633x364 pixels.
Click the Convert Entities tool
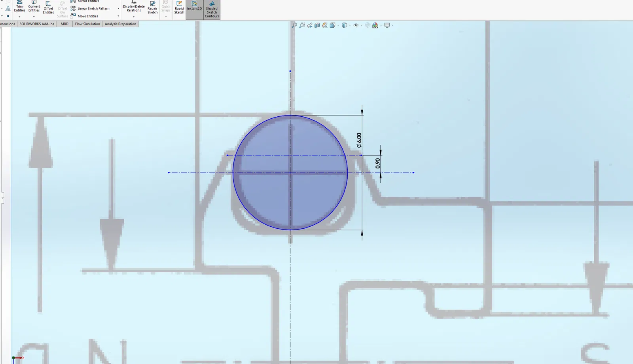click(x=34, y=6)
